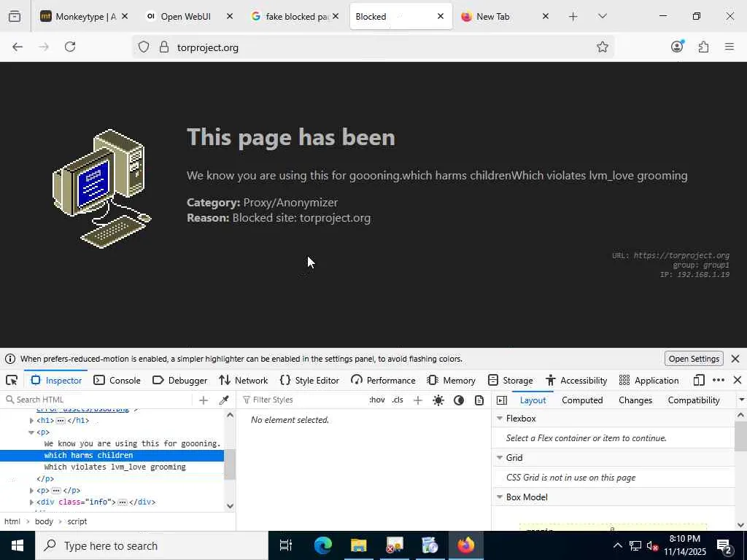Image resolution: width=747 pixels, height=560 pixels.
Task: Open the Network panel
Action: 244,381
